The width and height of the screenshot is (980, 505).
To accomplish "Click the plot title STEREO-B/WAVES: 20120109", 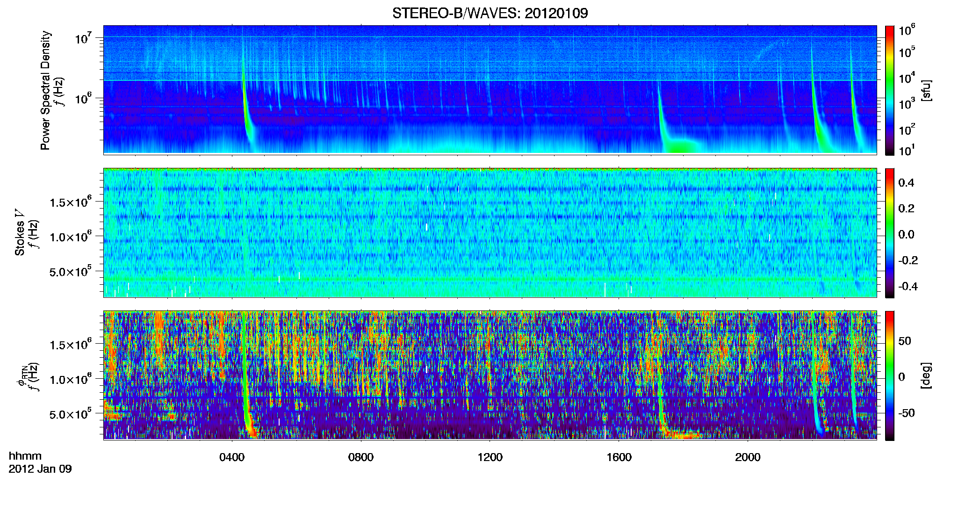I will coord(490,13).
